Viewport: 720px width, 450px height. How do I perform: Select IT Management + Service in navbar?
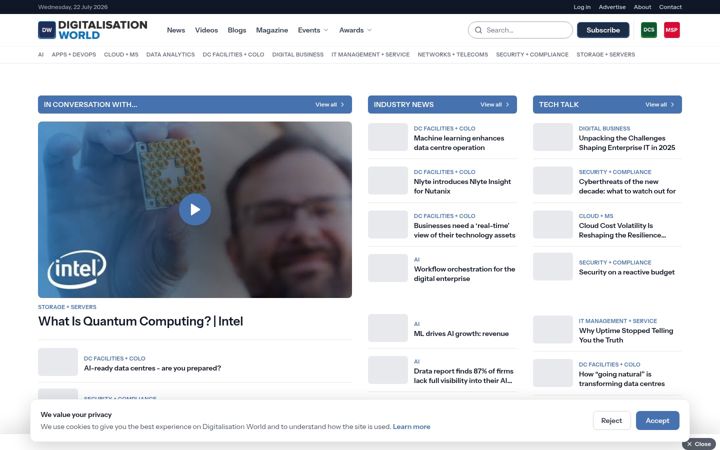pyautogui.click(x=371, y=54)
